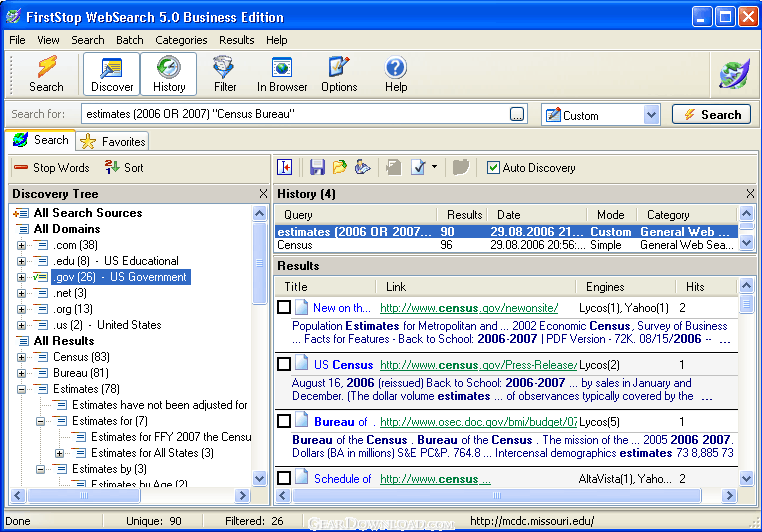Image resolution: width=762 pixels, height=532 pixels.
Task: Open the Batch menu
Action: point(129,40)
